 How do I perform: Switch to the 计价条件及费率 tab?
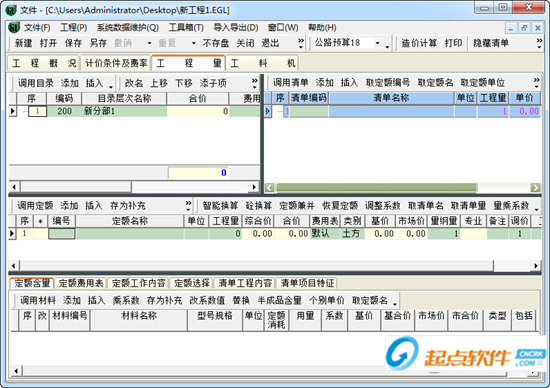pyautogui.click(x=116, y=63)
